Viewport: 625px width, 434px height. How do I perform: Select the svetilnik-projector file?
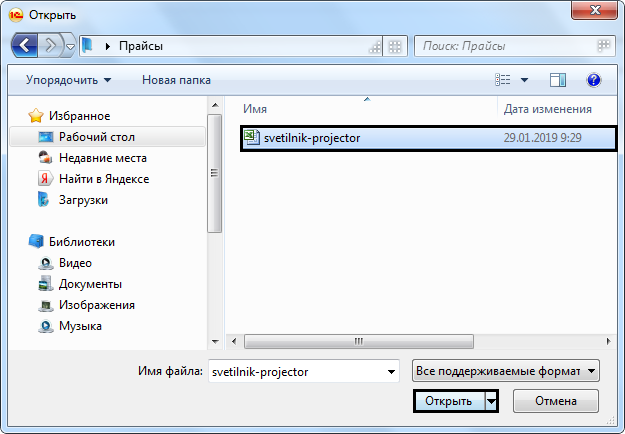point(313,138)
